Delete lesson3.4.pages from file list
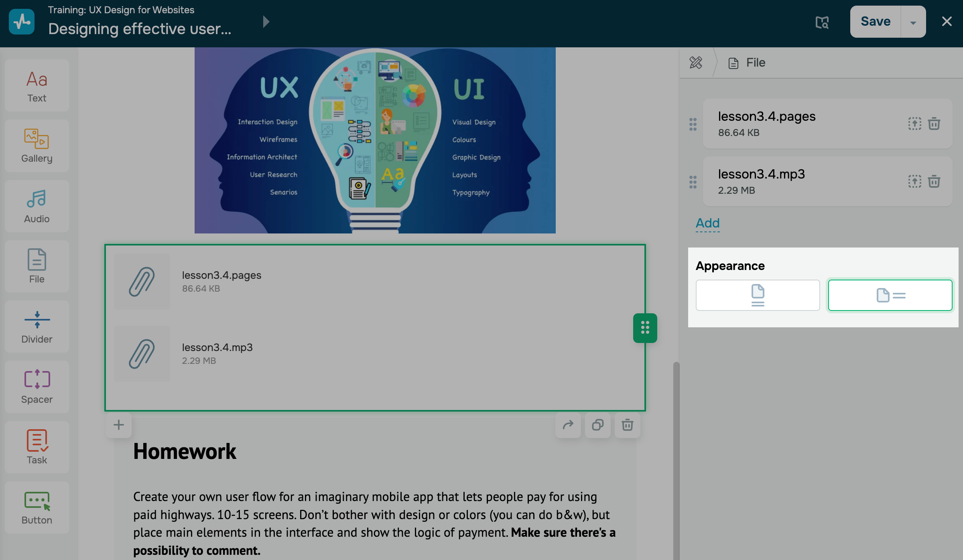The image size is (963, 560). coord(934,124)
